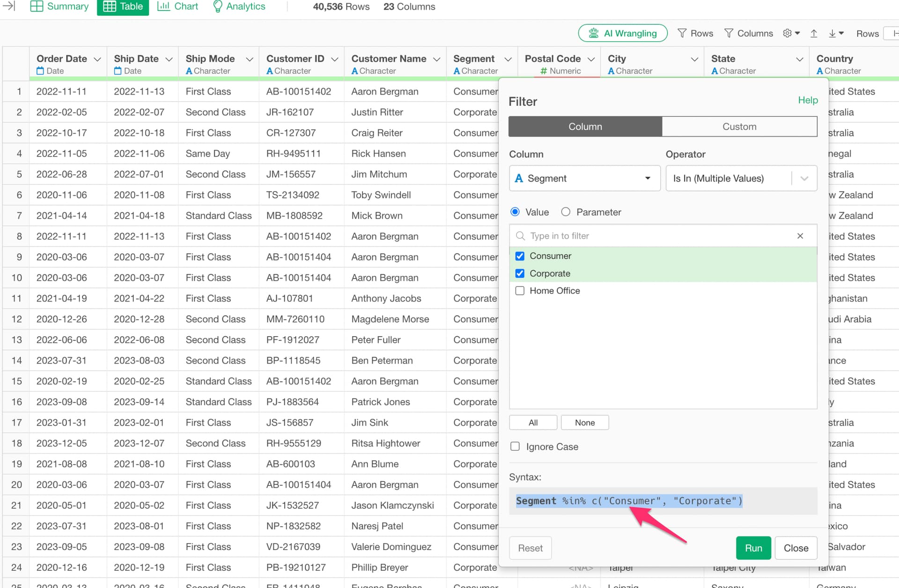The height and width of the screenshot is (588, 899).
Task: Open the Summary view tab
Action: click(59, 7)
